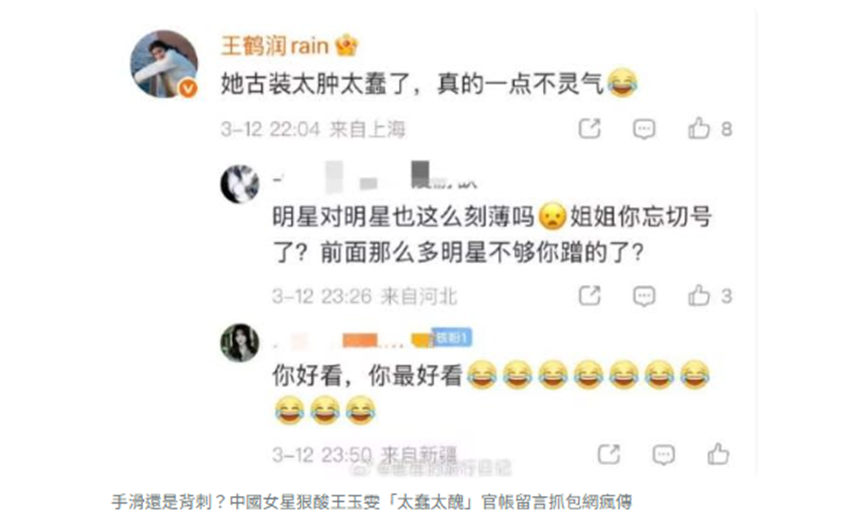
Task: Open the reply icon on 王鹤润rain's comment
Action: pos(644,129)
